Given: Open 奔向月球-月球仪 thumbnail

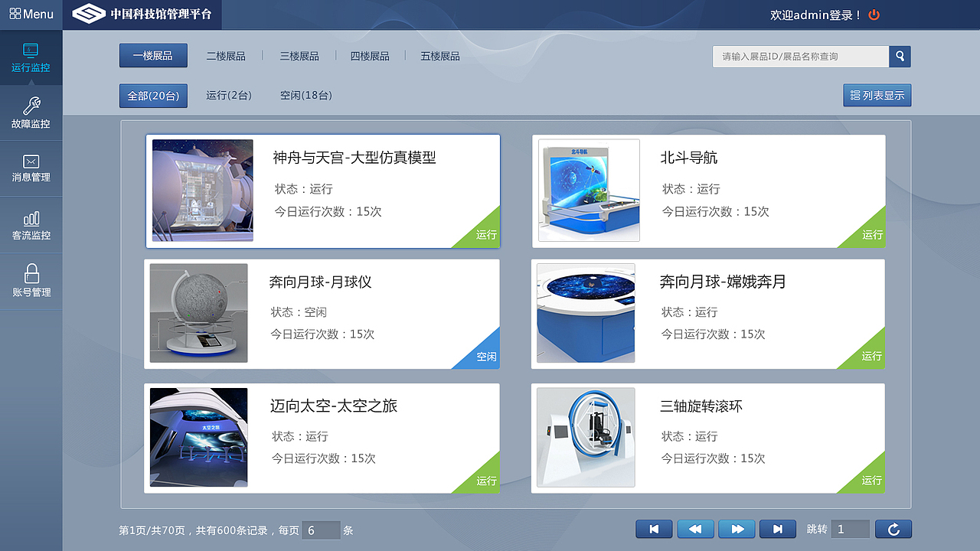Looking at the screenshot, I should (199, 313).
